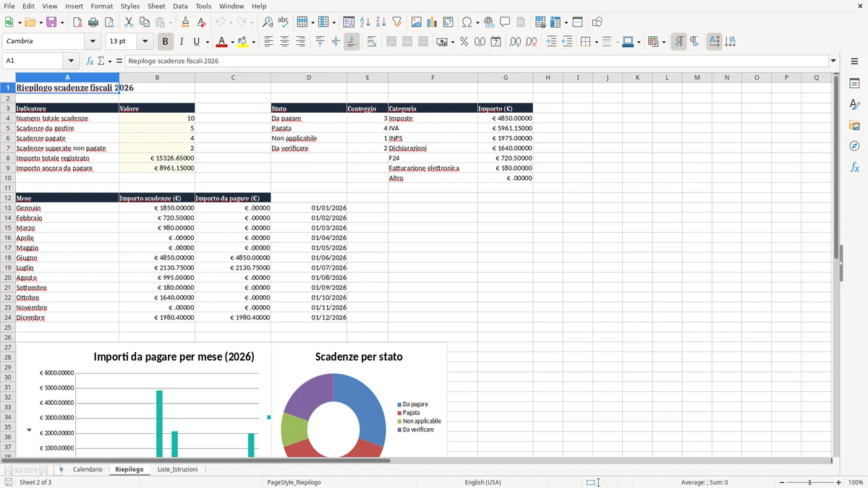Click into the formula input line

point(476,61)
